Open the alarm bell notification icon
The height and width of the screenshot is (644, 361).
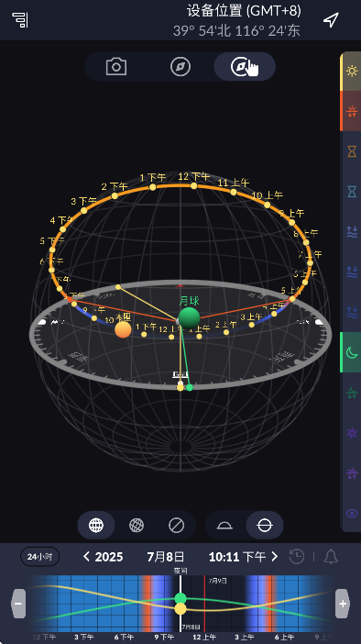click(331, 557)
